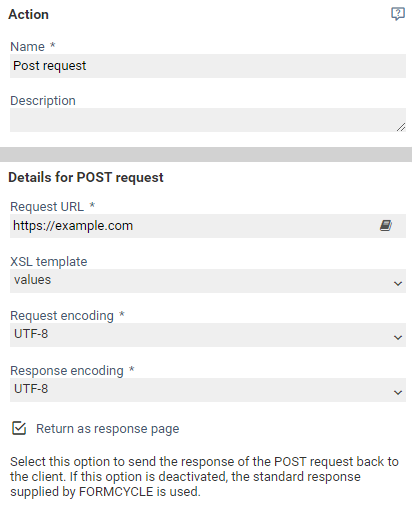Image resolution: width=412 pixels, height=509 pixels.
Task: Click the Response encoding chevron arrow
Action: [x=398, y=393]
